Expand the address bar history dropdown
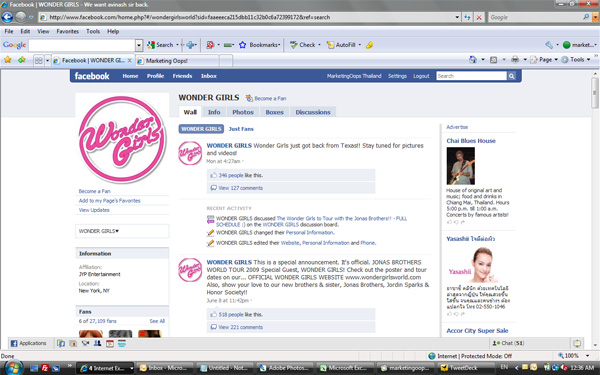Viewport: 600px width, 375px height. coord(457,17)
